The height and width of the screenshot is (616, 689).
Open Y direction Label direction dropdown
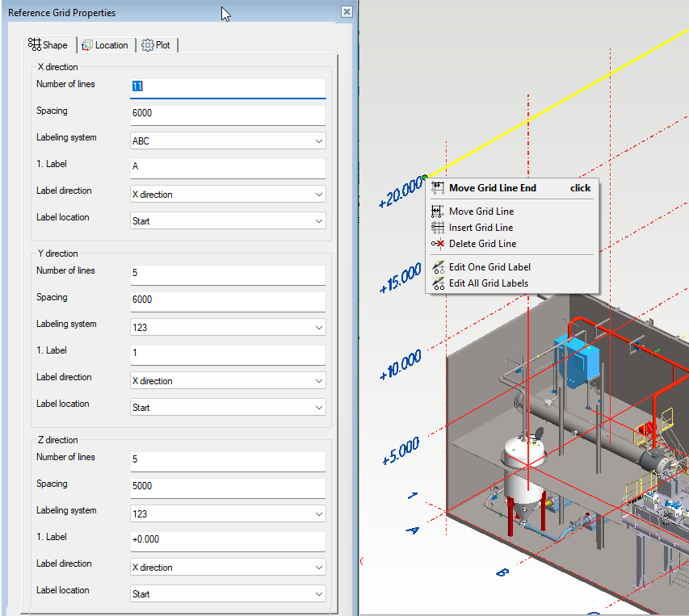(x=228, y=381)
